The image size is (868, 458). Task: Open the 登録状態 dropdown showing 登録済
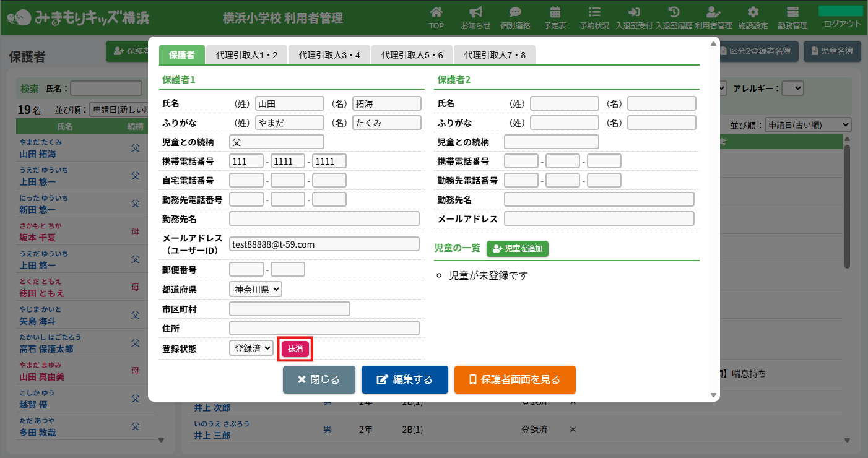pyautogui.click(x=251, y=348)
